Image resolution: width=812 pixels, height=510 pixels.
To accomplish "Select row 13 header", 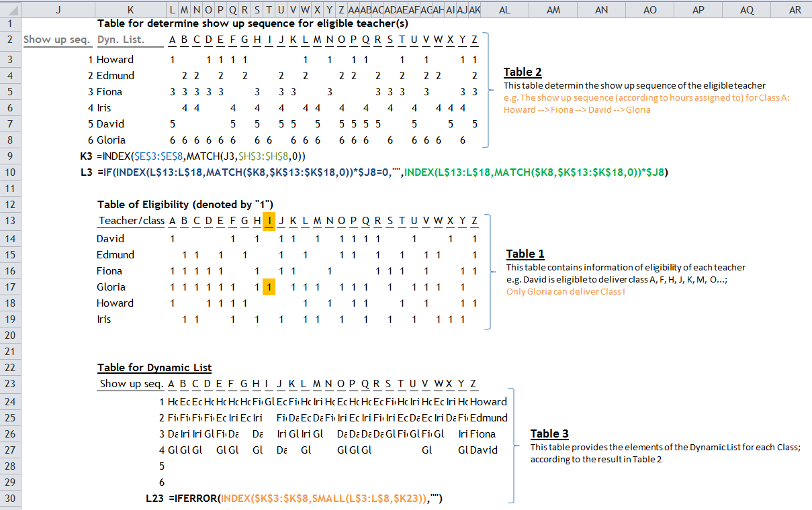I will 10,220.
